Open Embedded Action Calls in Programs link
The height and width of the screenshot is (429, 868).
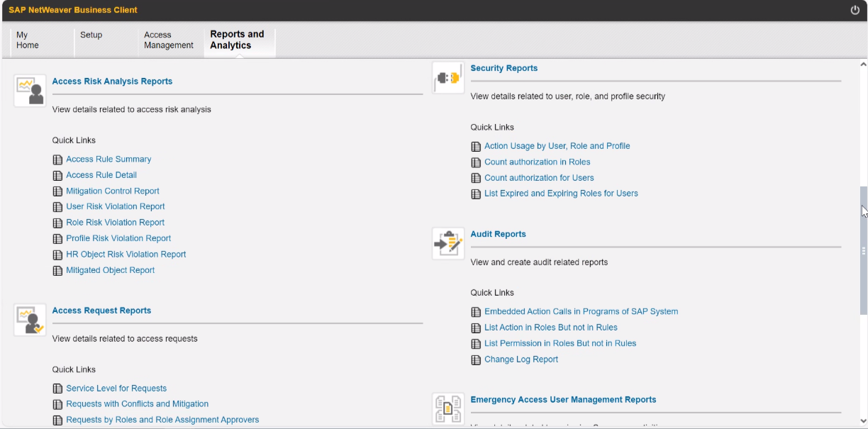coord(581,311)
